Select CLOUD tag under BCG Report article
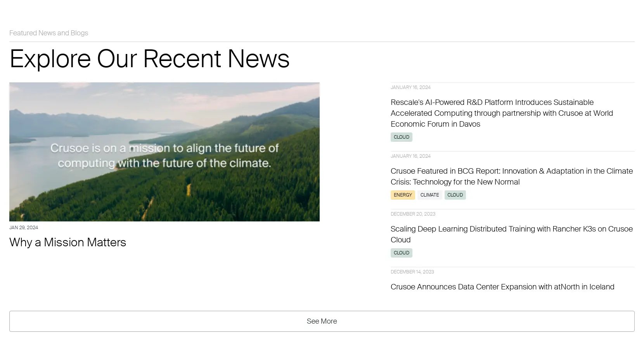Viewport: 644px width, 357px height. 455,195
